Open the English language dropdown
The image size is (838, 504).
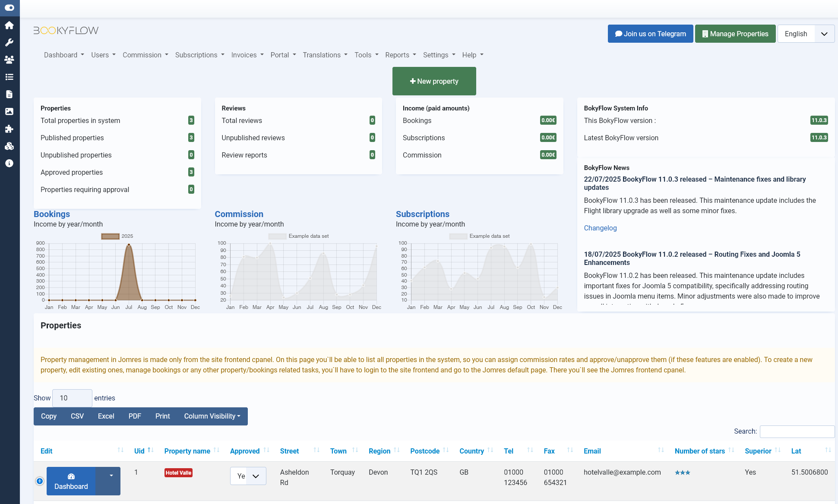point(806,34)
